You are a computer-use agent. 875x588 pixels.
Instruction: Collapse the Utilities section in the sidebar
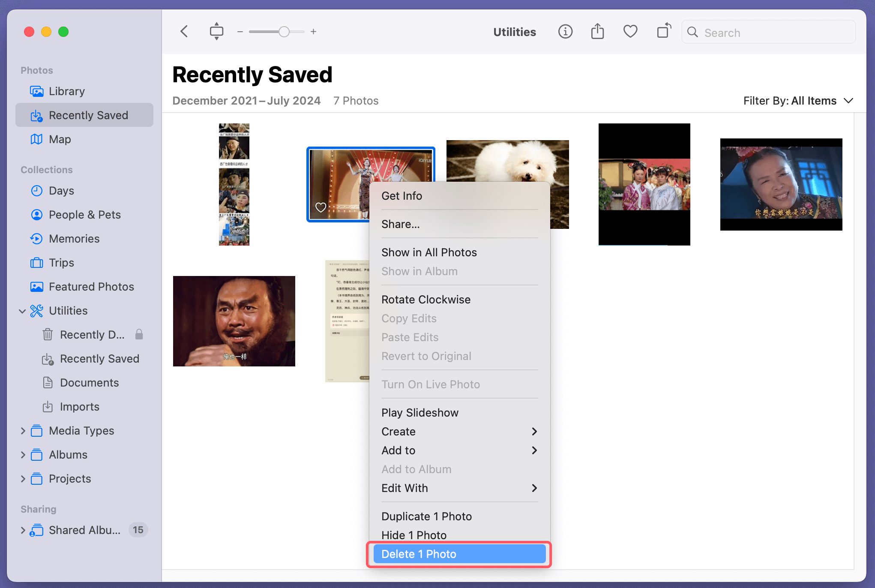[x=23, y=311]
